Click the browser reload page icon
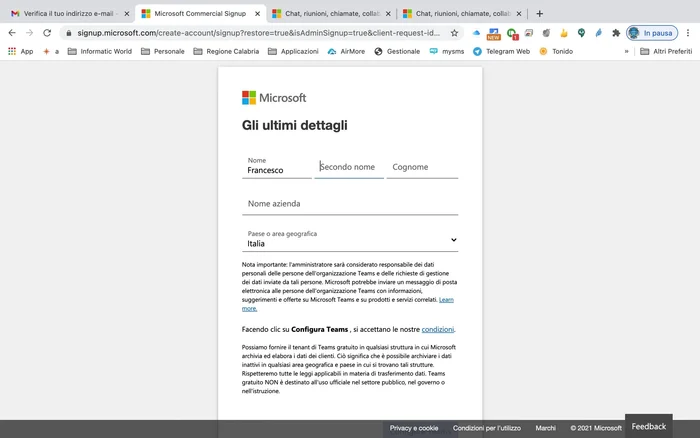700x438 pixels. [x=48, y=33]
